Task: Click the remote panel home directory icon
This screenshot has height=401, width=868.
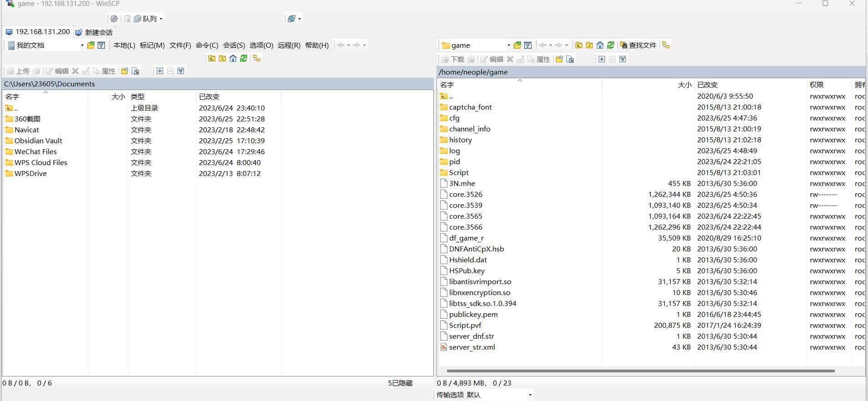Action: point(600,45)
